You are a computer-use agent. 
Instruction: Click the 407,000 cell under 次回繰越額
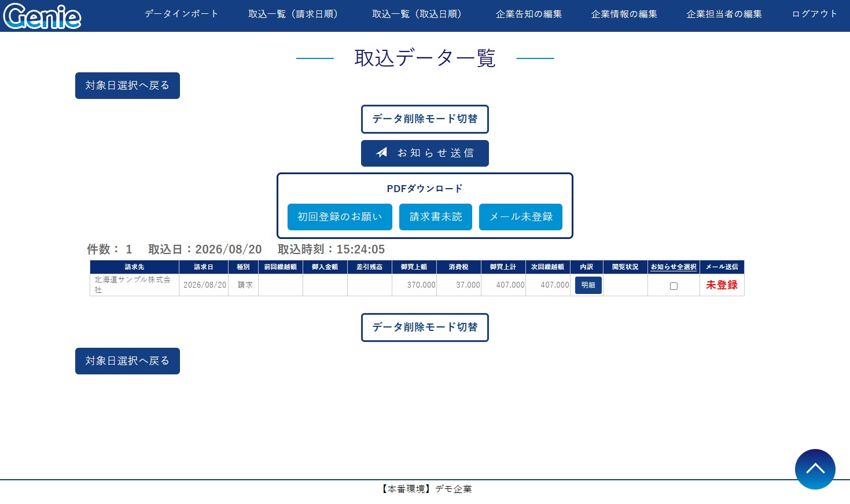pos(548,285)
